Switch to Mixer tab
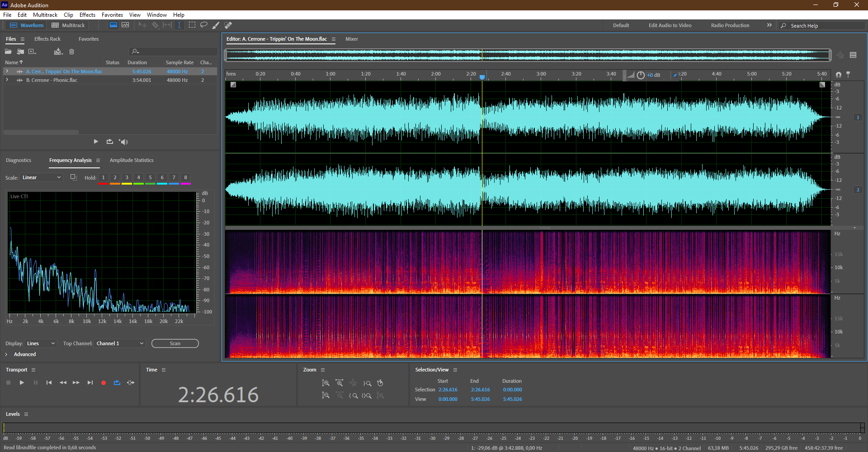Image resolution: width=868 pixels, height=452 pixels. click(x=352, y=39)
